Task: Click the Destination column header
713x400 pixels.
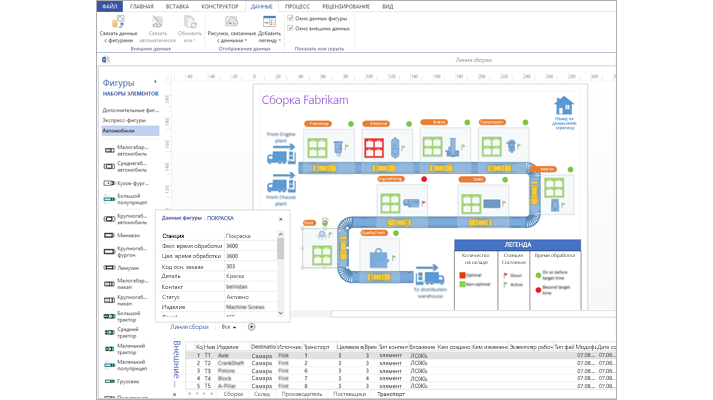Action: coord(263,347)
